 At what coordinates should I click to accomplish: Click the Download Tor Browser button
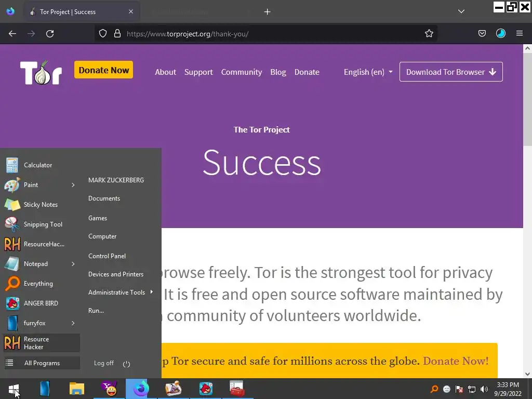tap(451, 72)
